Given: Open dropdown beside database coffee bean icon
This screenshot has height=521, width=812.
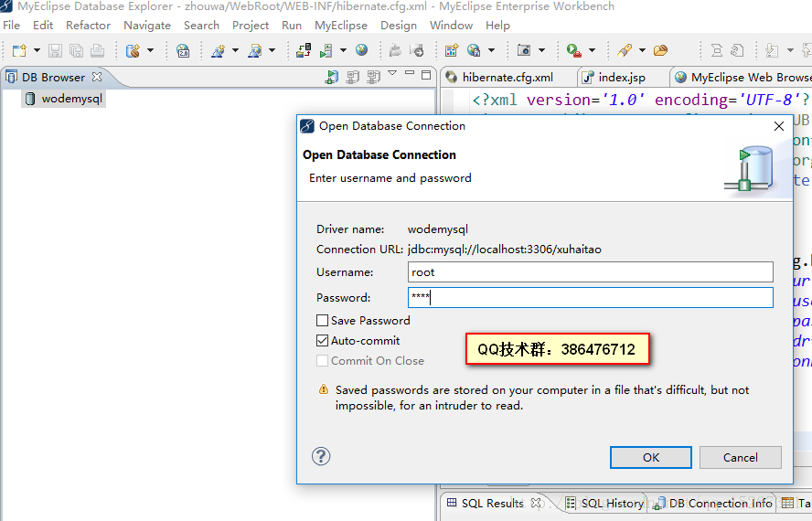Looking at the screenshot, I should (x=150, y=50).
